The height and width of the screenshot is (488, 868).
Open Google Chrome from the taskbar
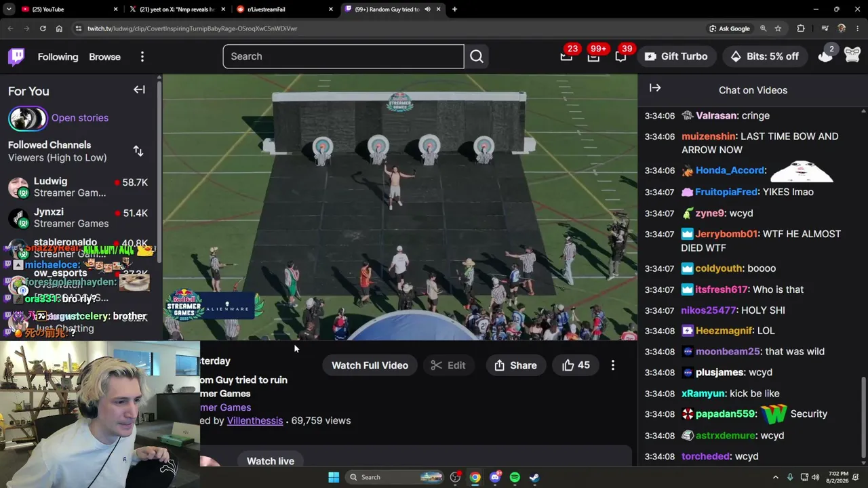coord(475,477)
